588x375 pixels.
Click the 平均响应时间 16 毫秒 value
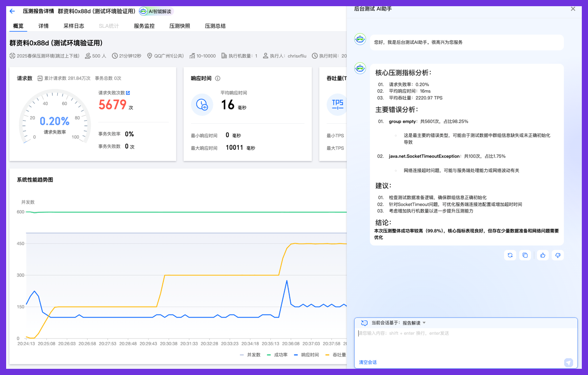click(234, 105)
